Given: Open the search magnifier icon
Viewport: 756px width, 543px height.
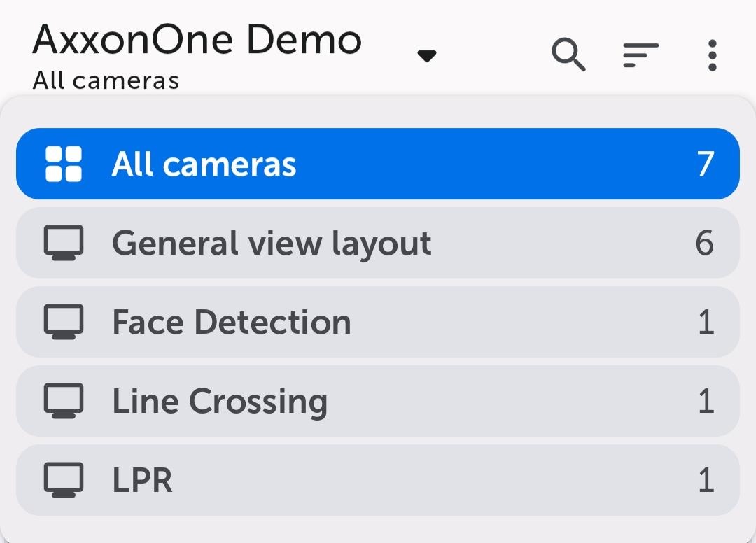Looking at the screenshot, I should point(568,55).
